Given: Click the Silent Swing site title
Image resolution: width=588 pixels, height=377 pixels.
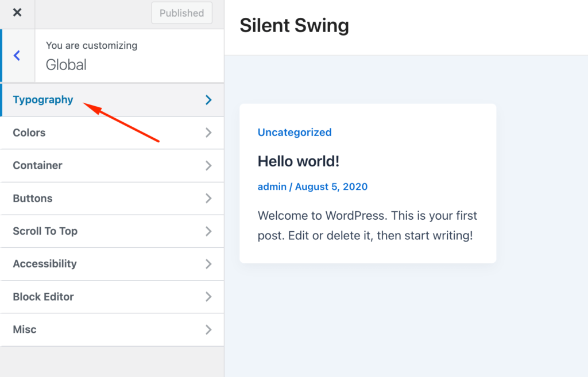Looking at the screenshot, I should pos(294,26).
